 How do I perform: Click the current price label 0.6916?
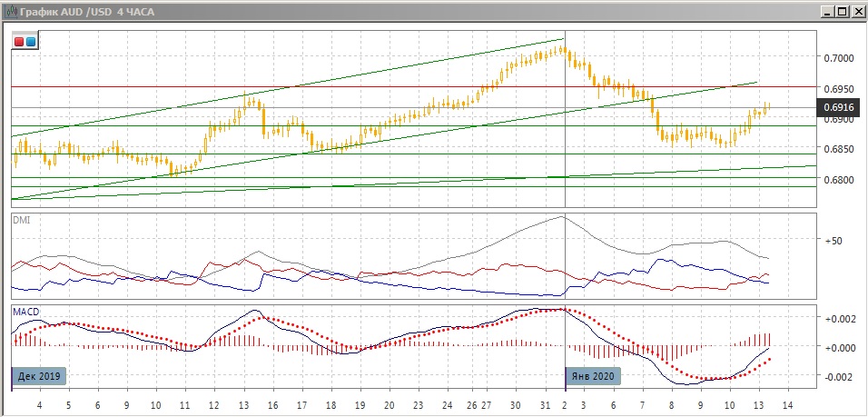pos(836,107)
